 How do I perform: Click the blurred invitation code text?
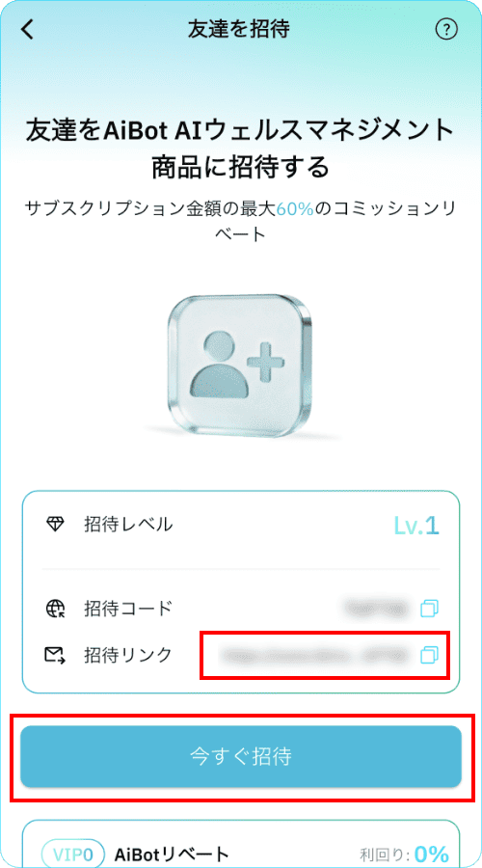378,609
